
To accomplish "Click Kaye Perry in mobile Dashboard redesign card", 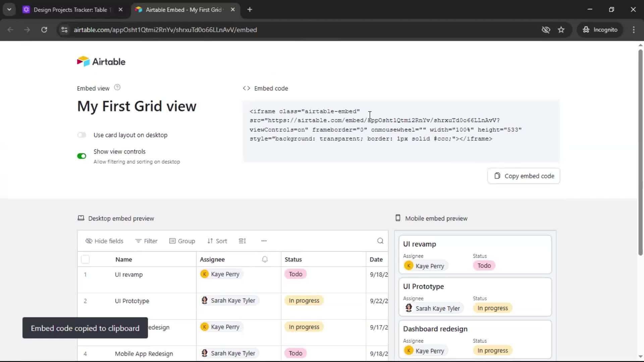I will coord(426,351).
